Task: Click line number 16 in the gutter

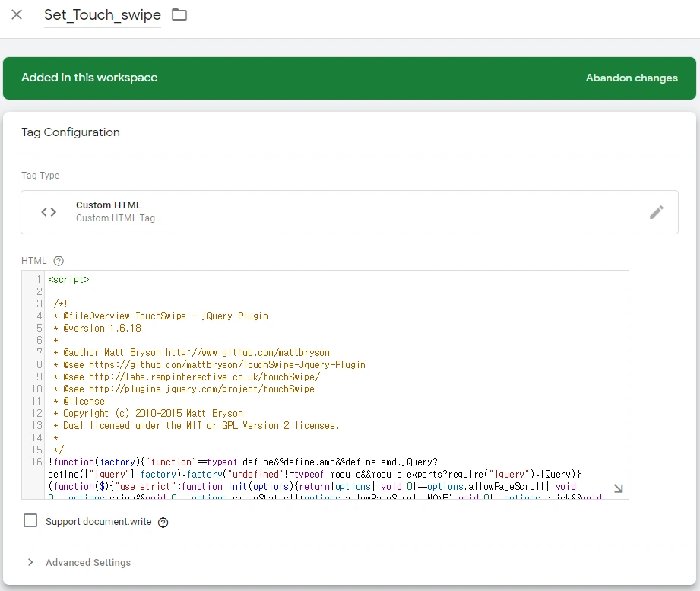Action: (37, 462)
